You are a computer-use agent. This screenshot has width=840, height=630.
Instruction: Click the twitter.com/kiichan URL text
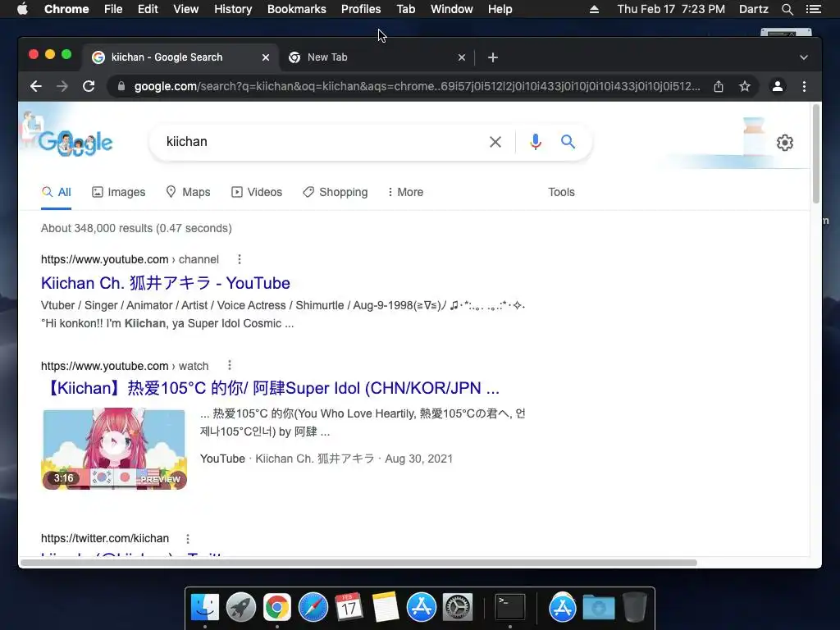pyautogui.click(x=105, y=538)
